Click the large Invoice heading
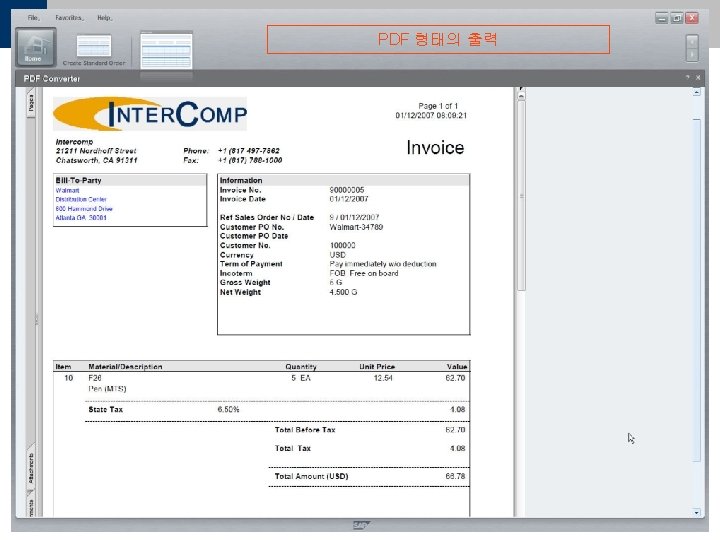Image resolution: width=720 pixels, height=540 pixels. pyautogui.click(x=435, y=148)
